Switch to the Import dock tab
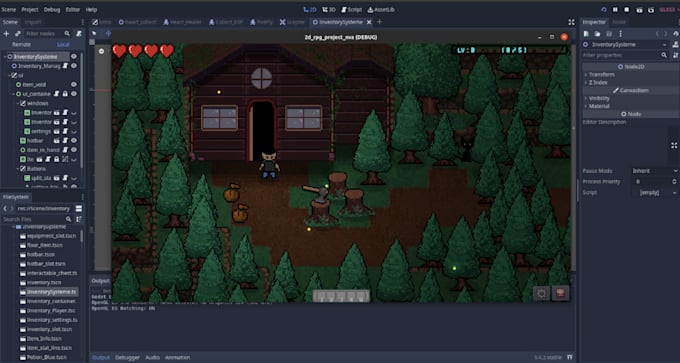The width and height of the screenshot is (680, 363). (x=33, y=22)
